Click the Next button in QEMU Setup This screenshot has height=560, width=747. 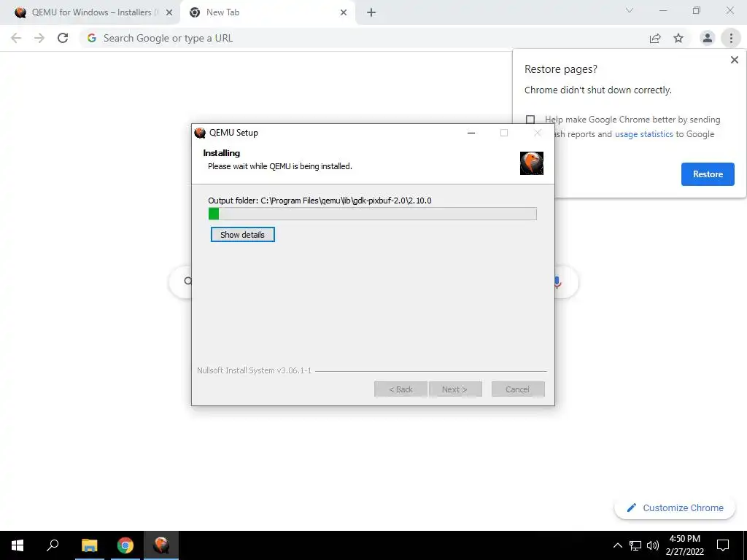click(x=455, y=389)
